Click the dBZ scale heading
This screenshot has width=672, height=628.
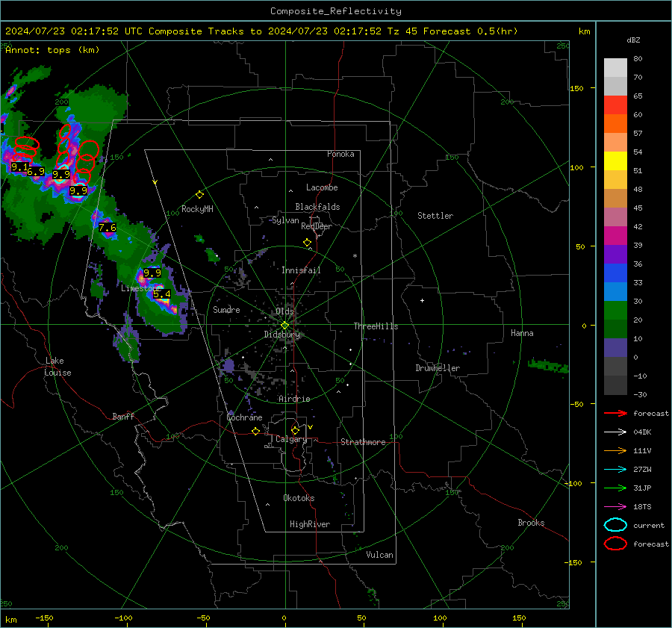[x=633, y=40]
